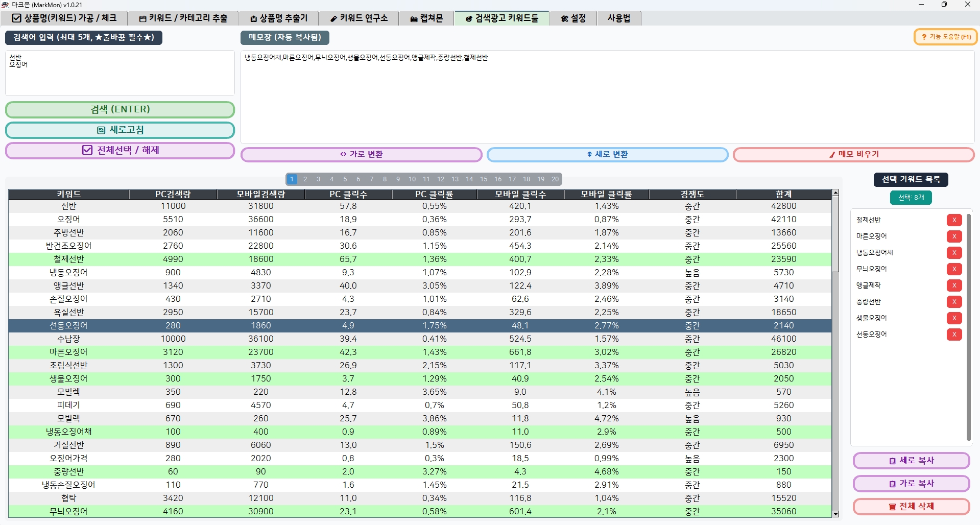Remove 마른오징어 with its red X button
The height and width of the screenshot is (525, 980).
pyautogui.click(x=954, y=236)
